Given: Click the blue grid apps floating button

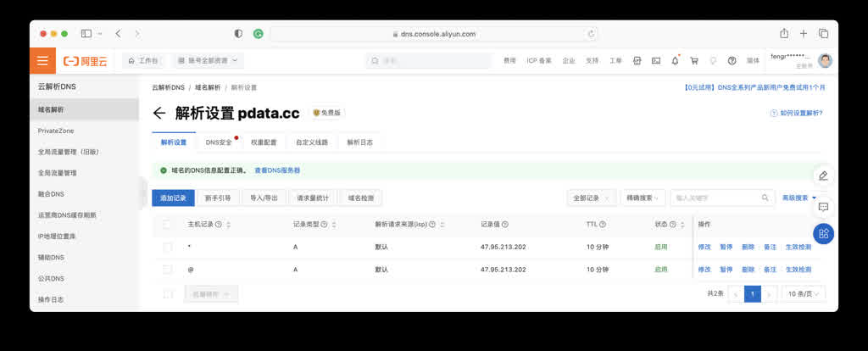Looking at the screenshot, I should pos(822,234).
